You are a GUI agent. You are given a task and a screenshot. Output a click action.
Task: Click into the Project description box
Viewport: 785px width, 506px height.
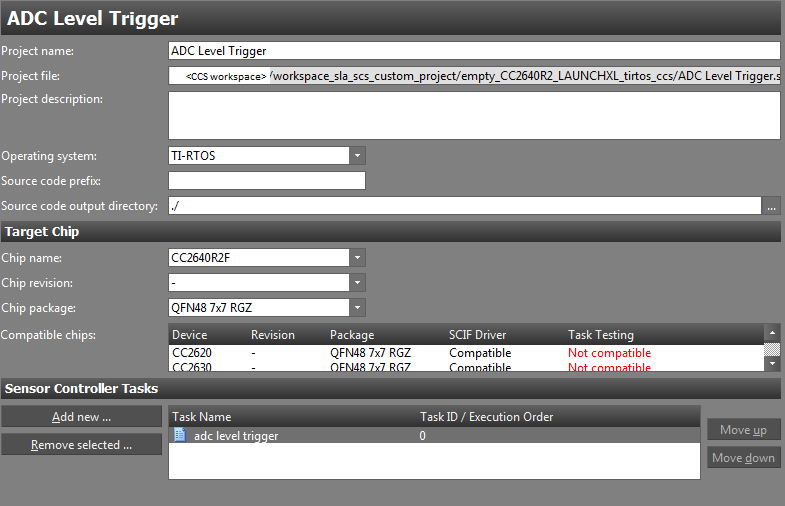pos(473,115)
